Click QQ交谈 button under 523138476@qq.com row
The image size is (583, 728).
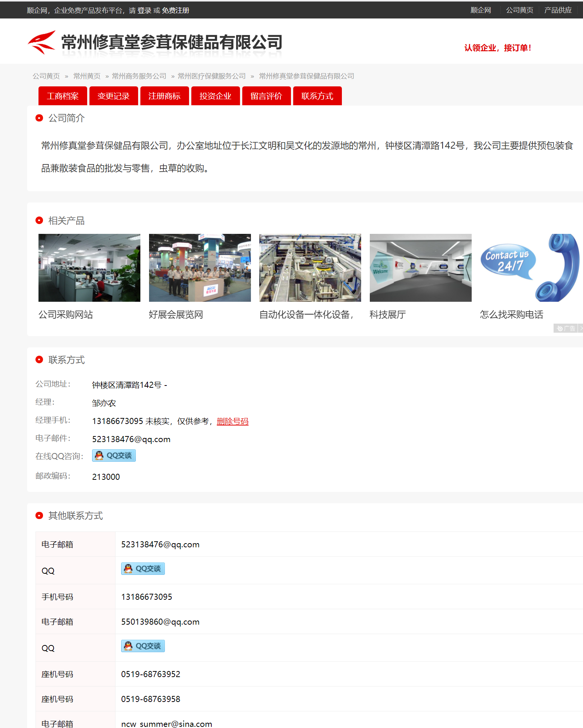[x=143, y=569]
